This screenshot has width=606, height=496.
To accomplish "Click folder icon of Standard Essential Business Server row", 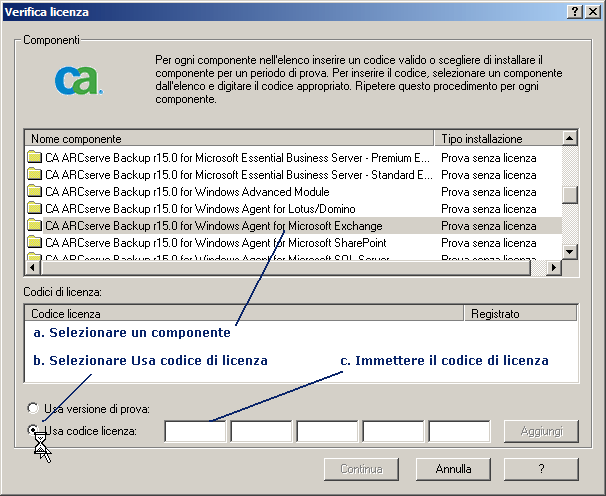I will coord(34,174).
